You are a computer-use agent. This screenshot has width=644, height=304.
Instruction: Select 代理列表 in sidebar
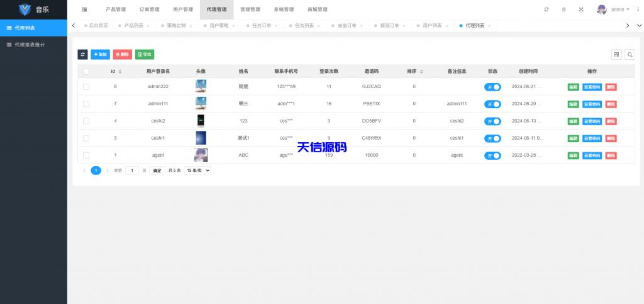point(34,28)
